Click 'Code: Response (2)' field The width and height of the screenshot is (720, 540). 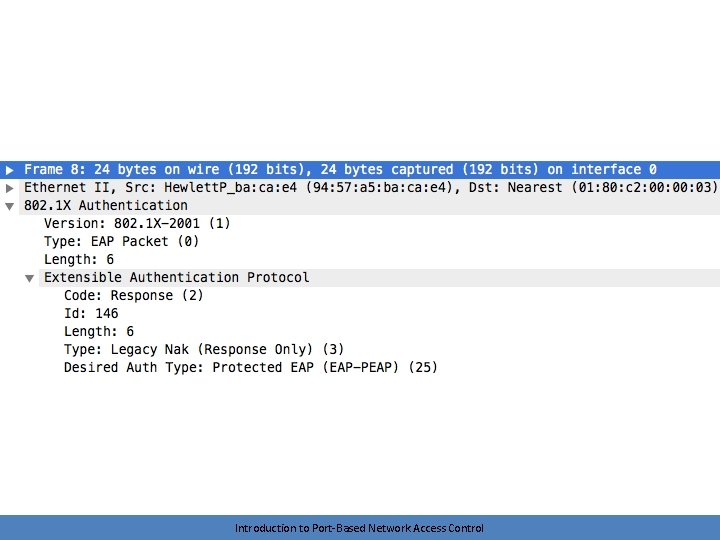tap(133, 295)
